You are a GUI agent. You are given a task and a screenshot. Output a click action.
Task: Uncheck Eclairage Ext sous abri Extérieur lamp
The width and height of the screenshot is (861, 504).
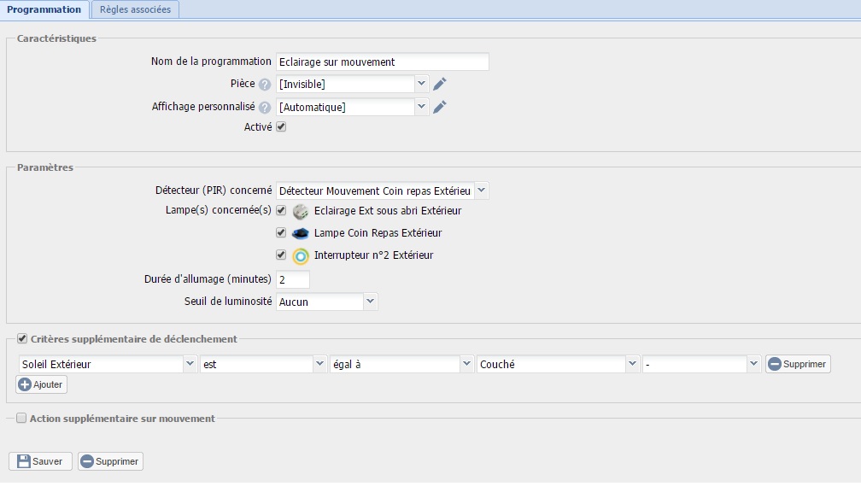(281, 210)
